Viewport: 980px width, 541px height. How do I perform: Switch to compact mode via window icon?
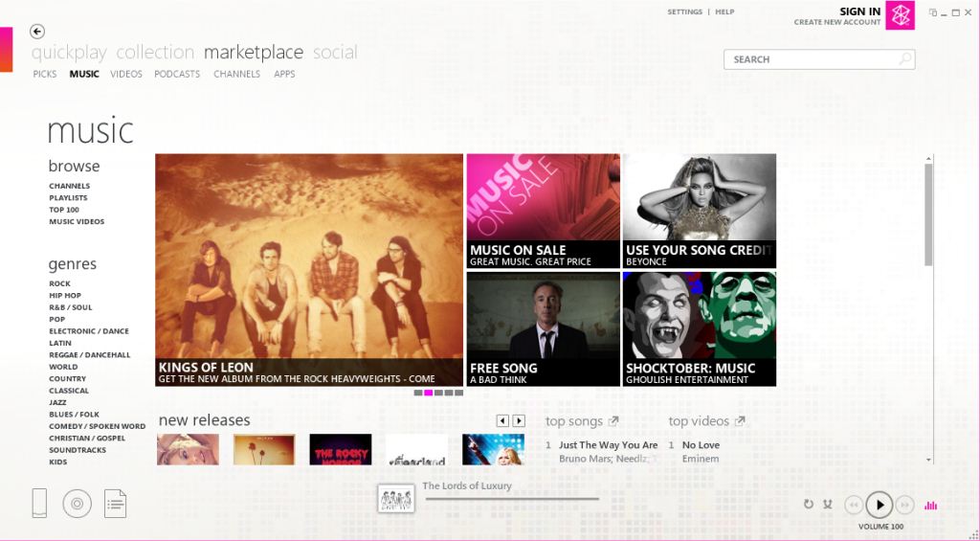coord(933,12)
